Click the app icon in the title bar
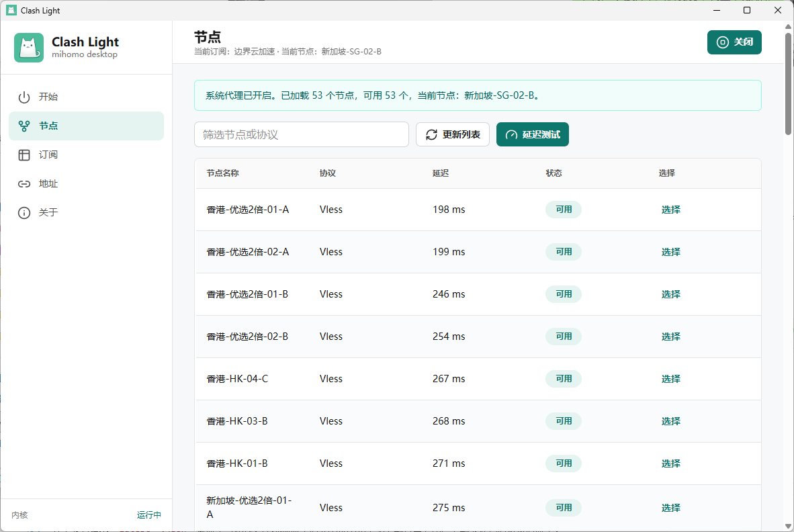This screenshot has width=794, height=532. pos(11,10)
